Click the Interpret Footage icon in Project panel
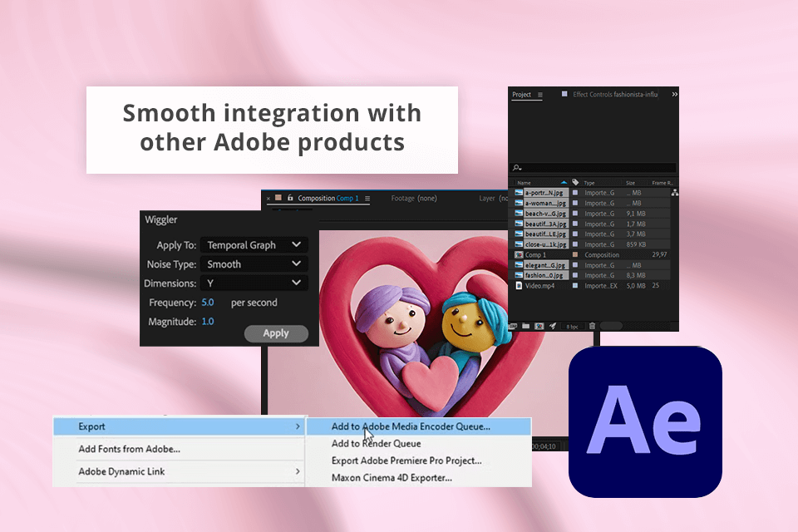The width and height of the screenshot is (798, 532). (x=514, y=327)
